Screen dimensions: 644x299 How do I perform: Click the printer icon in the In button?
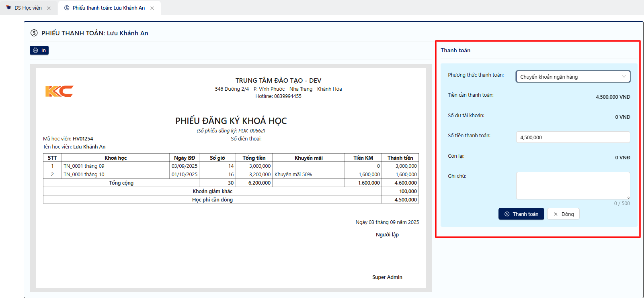pos(35,50)
